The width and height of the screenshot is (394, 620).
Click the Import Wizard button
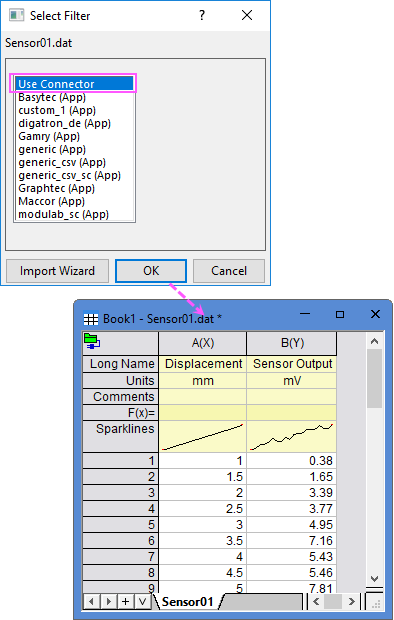click(x=57, y=271)
